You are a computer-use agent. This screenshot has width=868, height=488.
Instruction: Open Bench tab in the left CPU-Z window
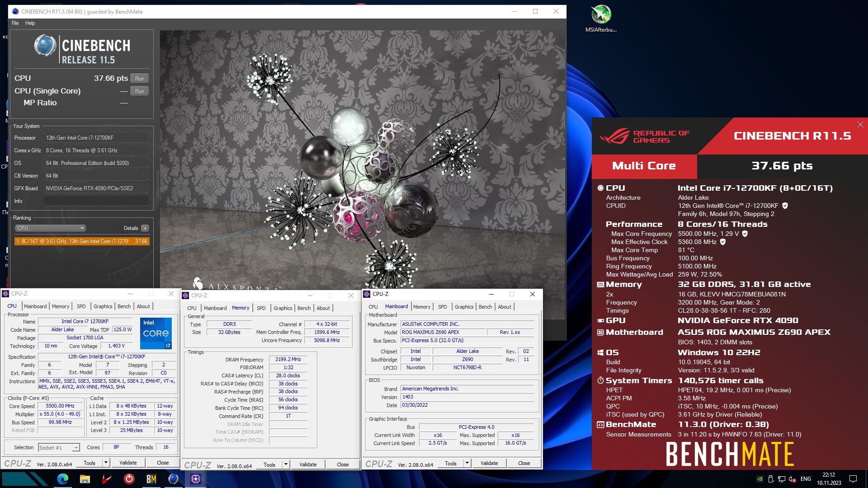tap(124, 306)
